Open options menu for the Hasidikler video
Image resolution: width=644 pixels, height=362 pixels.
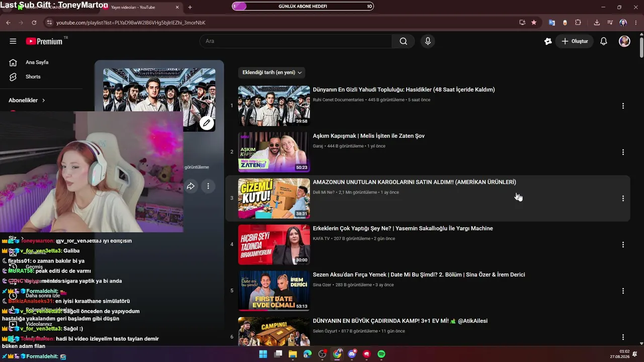[x=623, y=106]
